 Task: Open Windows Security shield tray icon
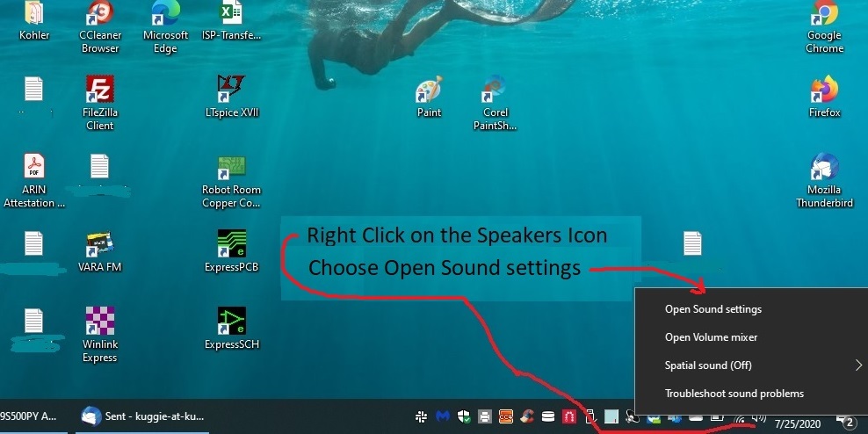pyautogui.click(x=463, y=416)
